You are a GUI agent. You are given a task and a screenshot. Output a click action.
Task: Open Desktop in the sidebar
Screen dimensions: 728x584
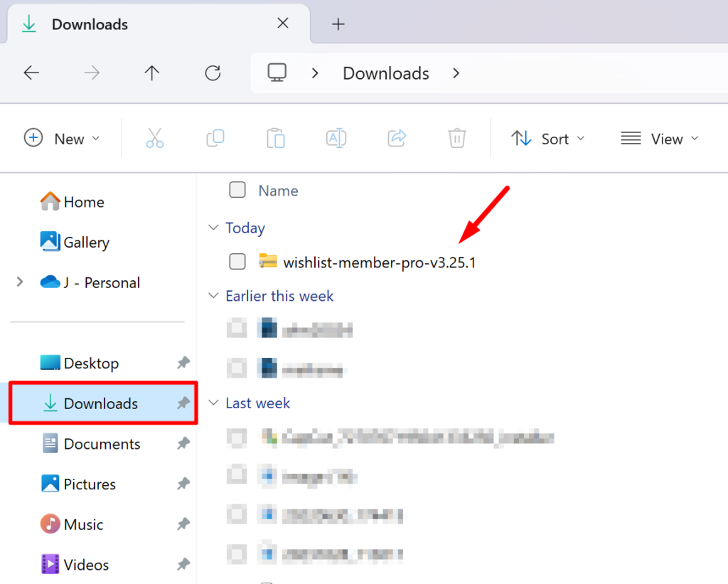point(80,363)
